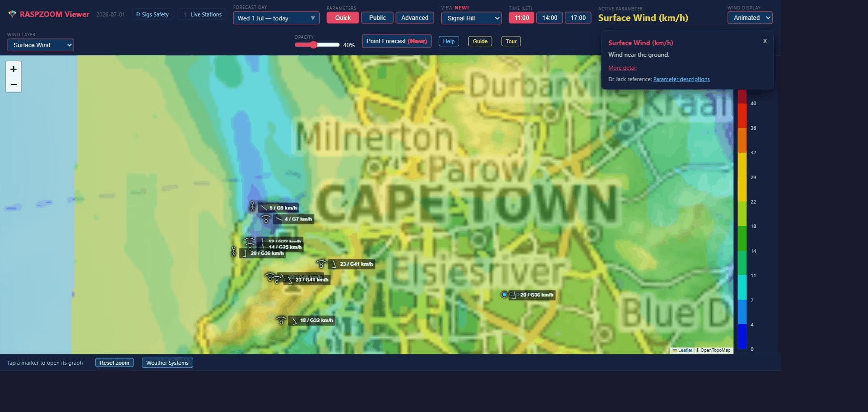Image resolution: width=868 pixels, height=412 pixels.
Task: Click the blue dot station marker on the map
Action: (x=504, y=295)
